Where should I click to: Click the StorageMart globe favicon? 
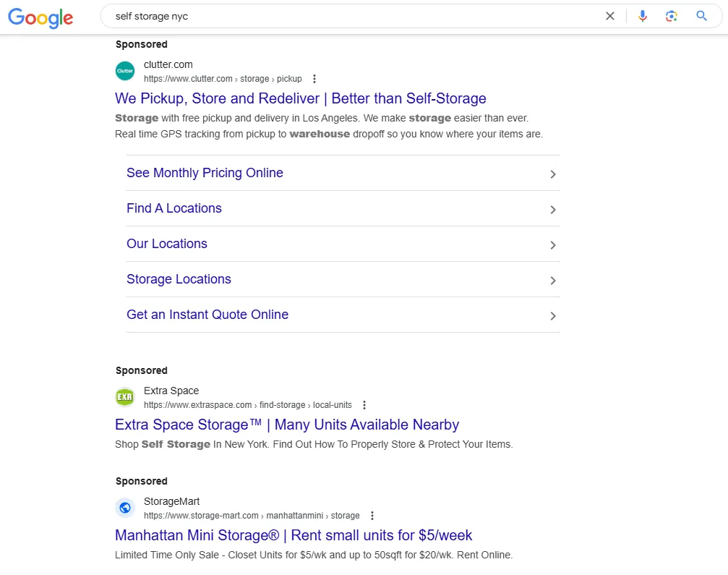125,508
